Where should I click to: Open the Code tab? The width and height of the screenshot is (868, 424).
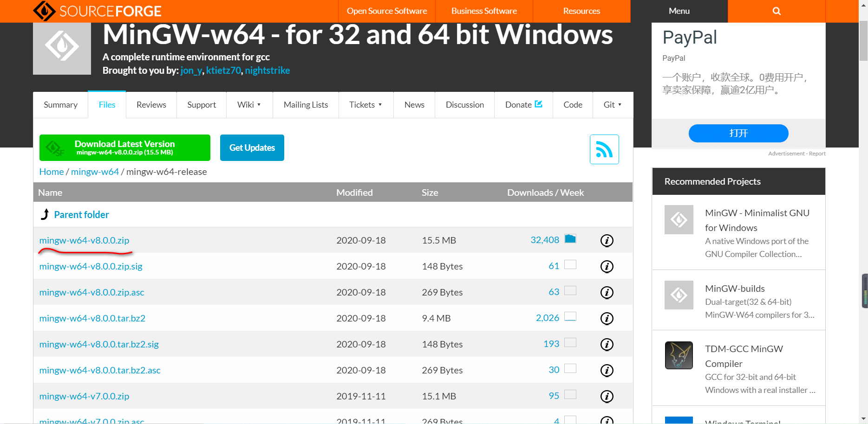click(x=573, y=105)
